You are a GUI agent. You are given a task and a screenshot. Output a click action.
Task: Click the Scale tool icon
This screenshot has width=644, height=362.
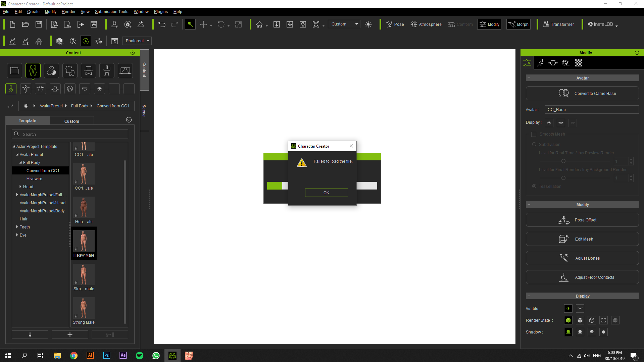[x=238, y=24]
